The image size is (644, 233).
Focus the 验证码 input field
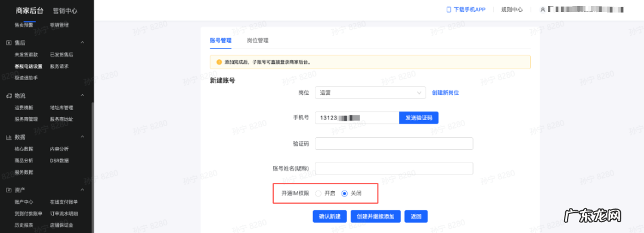(394, 143)
